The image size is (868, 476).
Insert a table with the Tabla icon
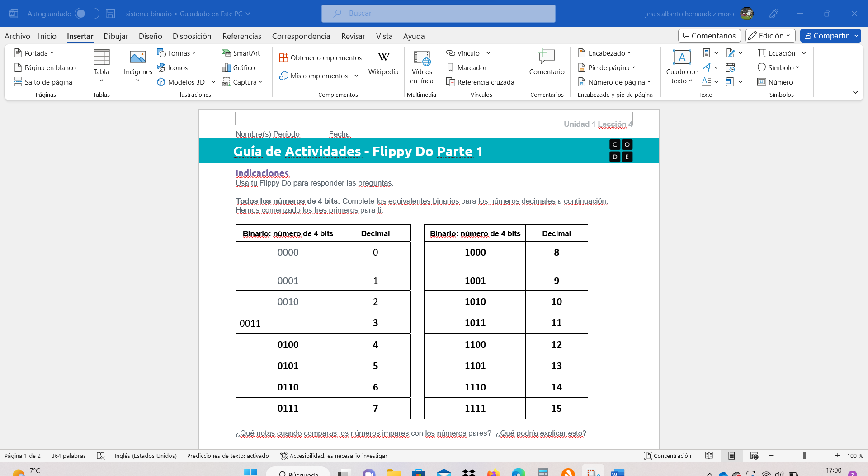[101, 57]
